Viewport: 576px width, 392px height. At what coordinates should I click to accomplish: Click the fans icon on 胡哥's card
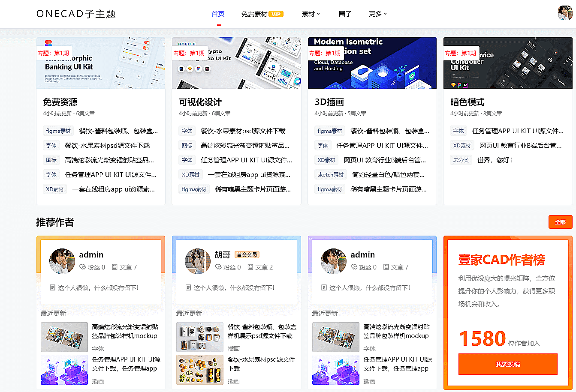[218, 267]
